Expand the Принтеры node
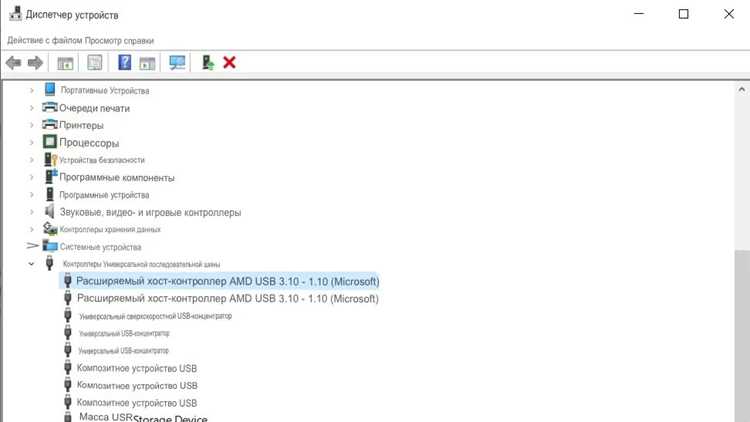This screenshot has height=422, width=750. point(32,125)
